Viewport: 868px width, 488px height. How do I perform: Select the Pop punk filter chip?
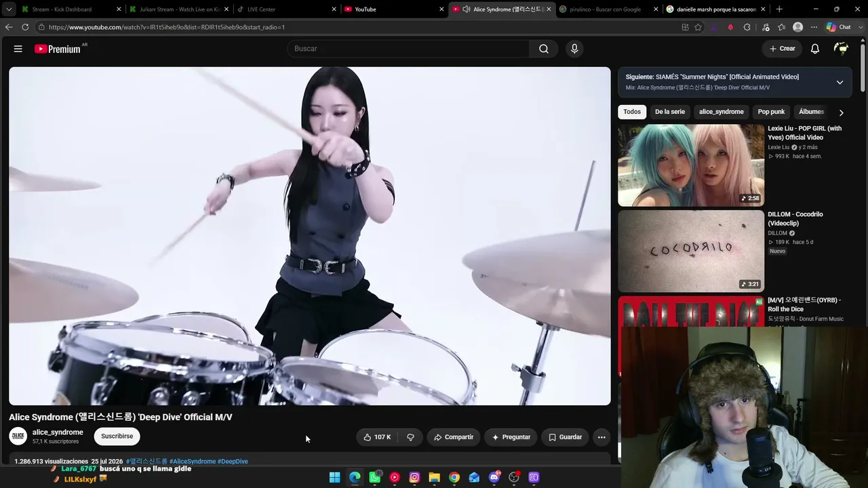[771, 112]
